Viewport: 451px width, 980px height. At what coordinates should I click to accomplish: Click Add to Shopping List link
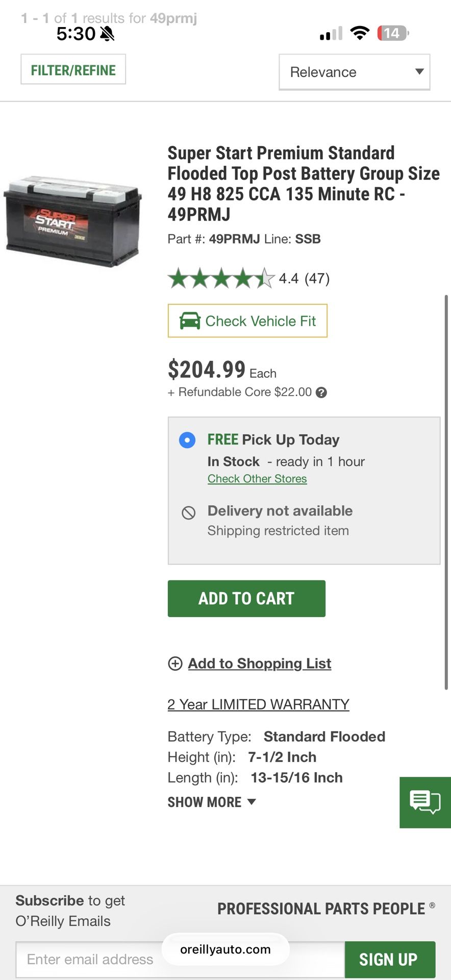(x=259, y=664)
